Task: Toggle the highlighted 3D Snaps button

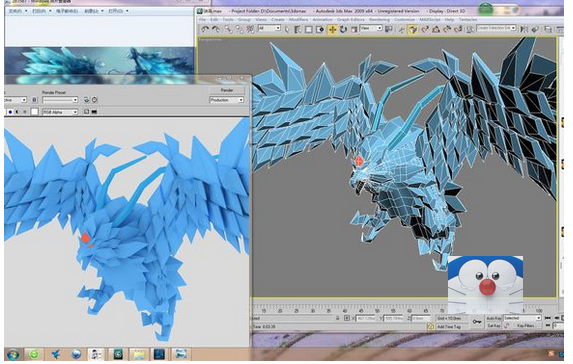Action: click(413, 30)
